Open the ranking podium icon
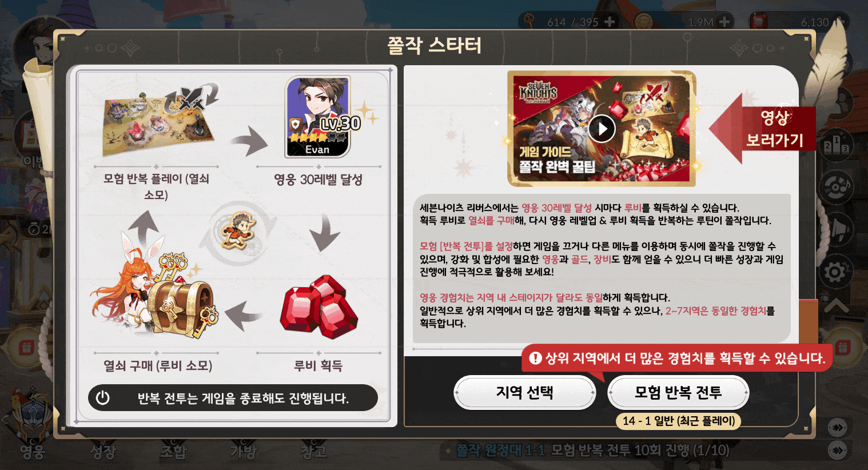The width and height of the screenshot is (868, 470). pos(835,146)
